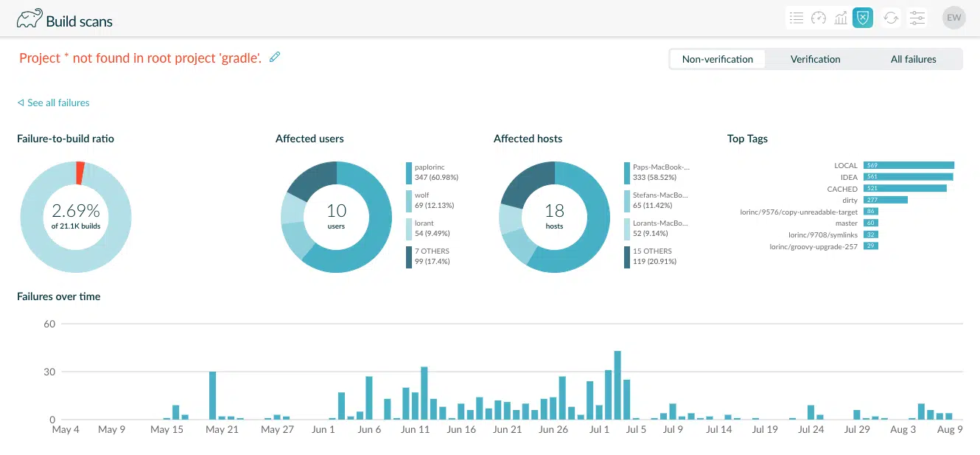Screen dimensions: 980x455
Task: Click the IDEA tag count bar
Action: coord(907,177)
